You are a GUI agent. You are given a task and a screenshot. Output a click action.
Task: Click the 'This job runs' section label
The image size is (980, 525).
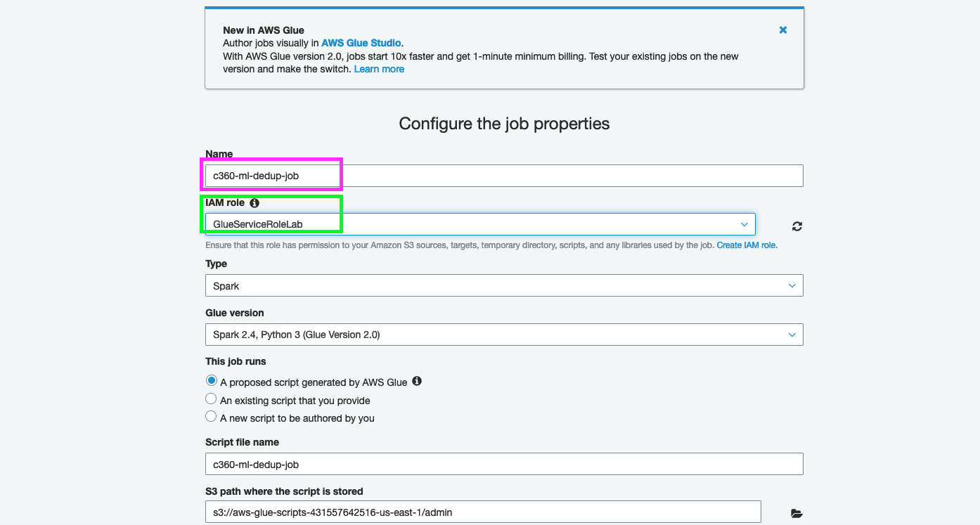236,361
